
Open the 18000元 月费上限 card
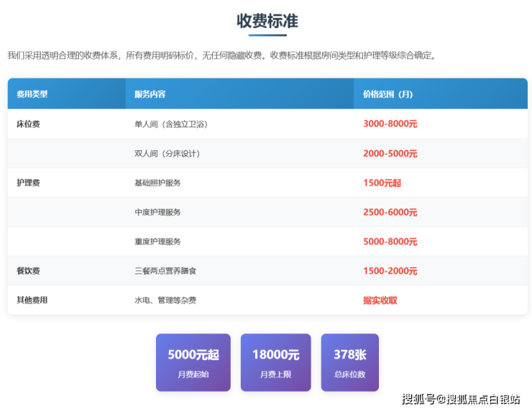[275, 362]
